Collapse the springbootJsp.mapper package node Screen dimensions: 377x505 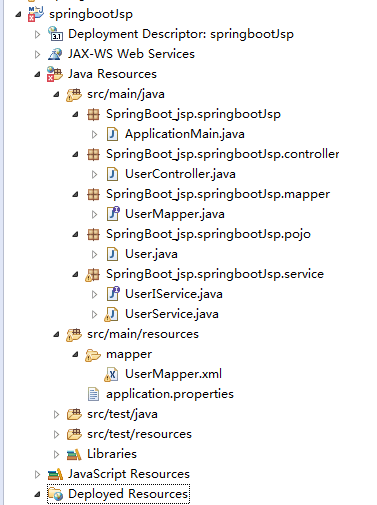click(75, 194)
